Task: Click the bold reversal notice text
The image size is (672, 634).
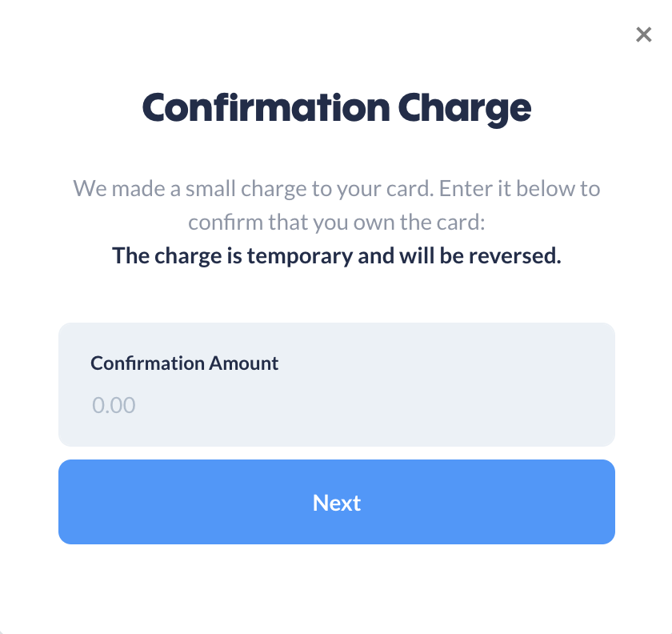Action: (336, 255)
